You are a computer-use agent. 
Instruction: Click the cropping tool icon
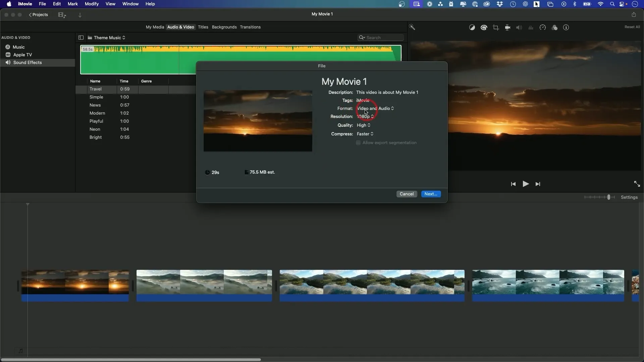(x=495, y=27)
